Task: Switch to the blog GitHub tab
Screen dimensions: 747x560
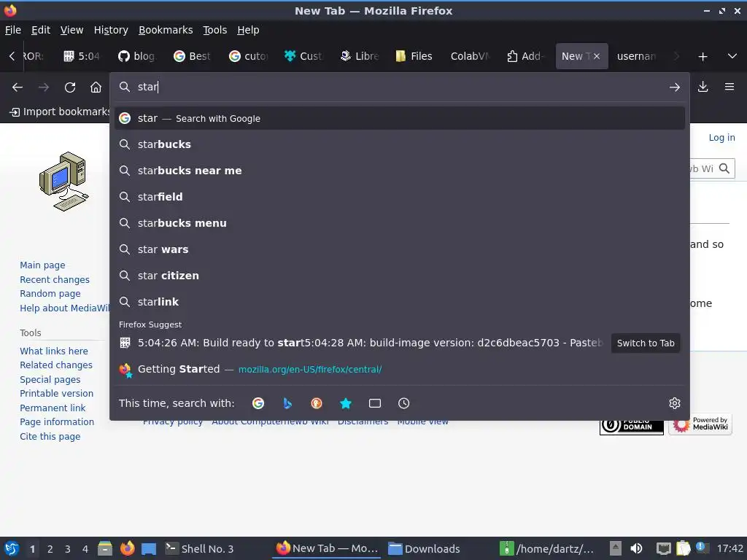Action: point(137,56)
